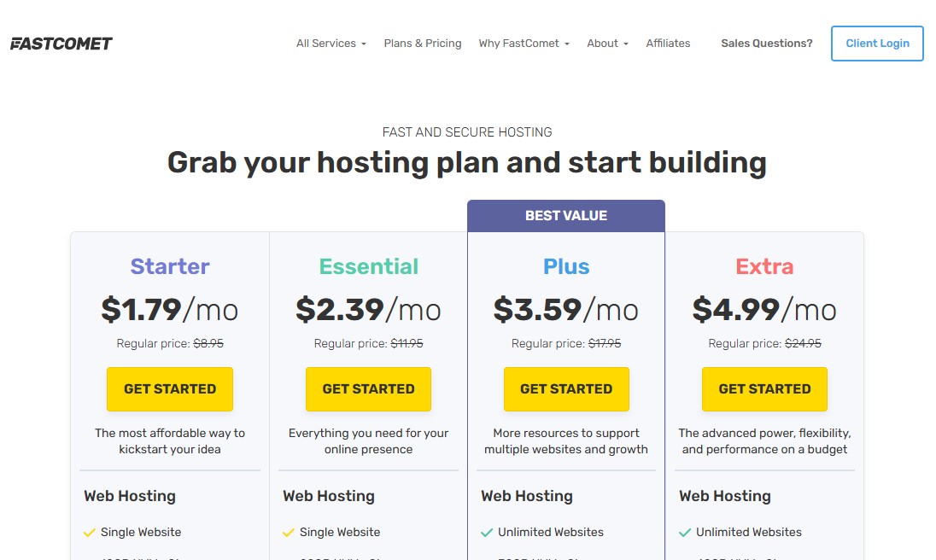The image size is (936, 560).
Task: Choose GET STARTED on the Plus plan
Action: coord(566,388)
